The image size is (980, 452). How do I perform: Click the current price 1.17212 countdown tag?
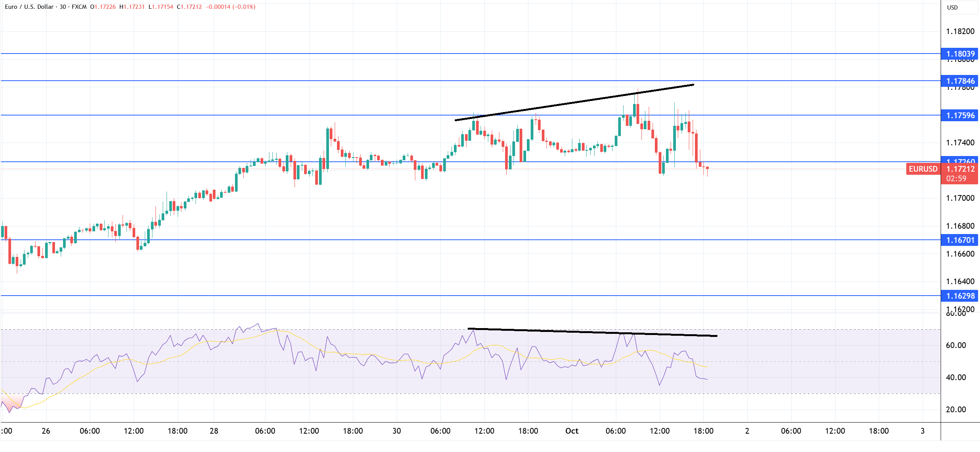tap(960, 174)
